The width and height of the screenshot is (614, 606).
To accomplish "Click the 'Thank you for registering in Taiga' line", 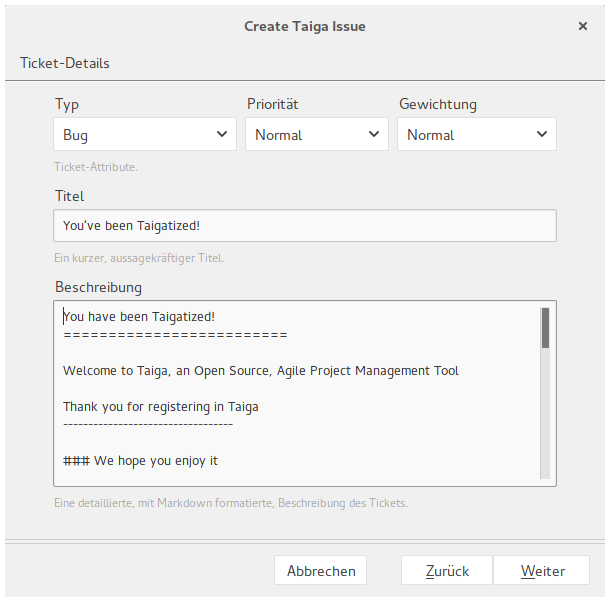I will tap(161, 407).
